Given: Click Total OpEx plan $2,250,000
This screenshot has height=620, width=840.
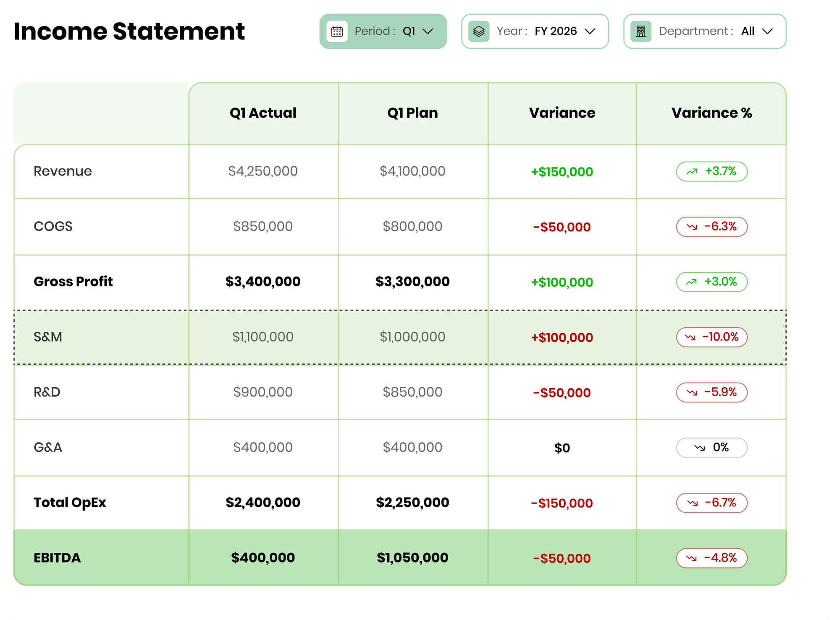Looking at the screenshot, I should (x=412, y=503).
